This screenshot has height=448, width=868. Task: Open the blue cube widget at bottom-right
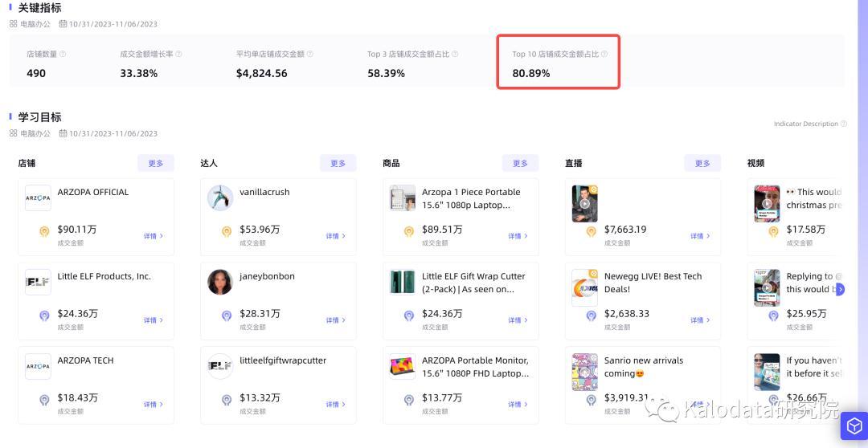[854, 426]
